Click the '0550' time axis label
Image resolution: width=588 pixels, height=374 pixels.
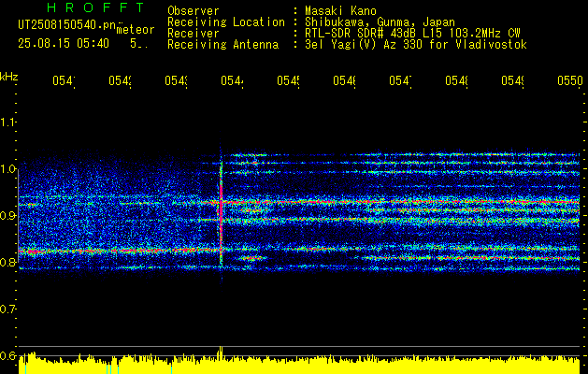tap(570, 81)
